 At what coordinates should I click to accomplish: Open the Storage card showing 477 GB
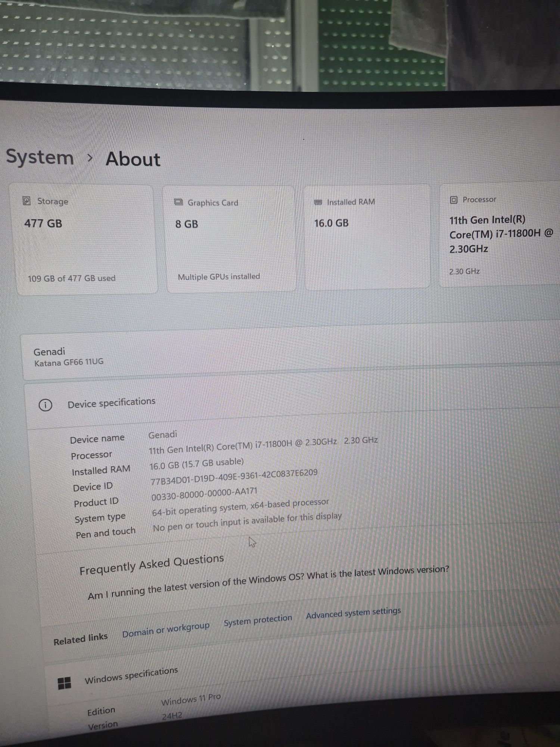click(85, 239)
